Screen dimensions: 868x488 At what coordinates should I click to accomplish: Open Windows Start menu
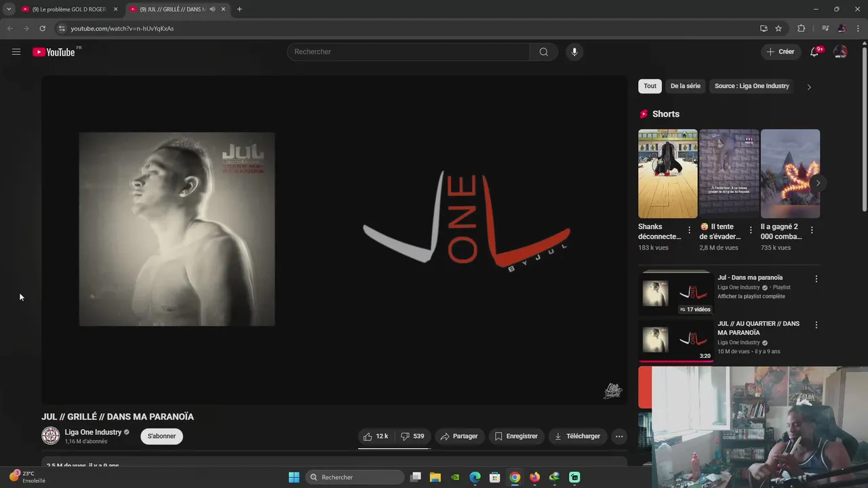pos(294,477)
